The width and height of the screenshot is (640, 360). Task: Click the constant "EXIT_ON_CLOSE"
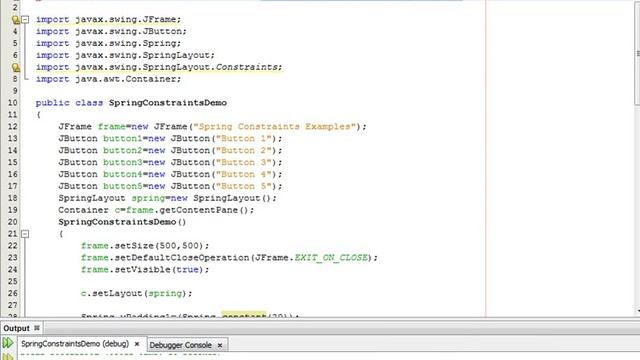331,258
